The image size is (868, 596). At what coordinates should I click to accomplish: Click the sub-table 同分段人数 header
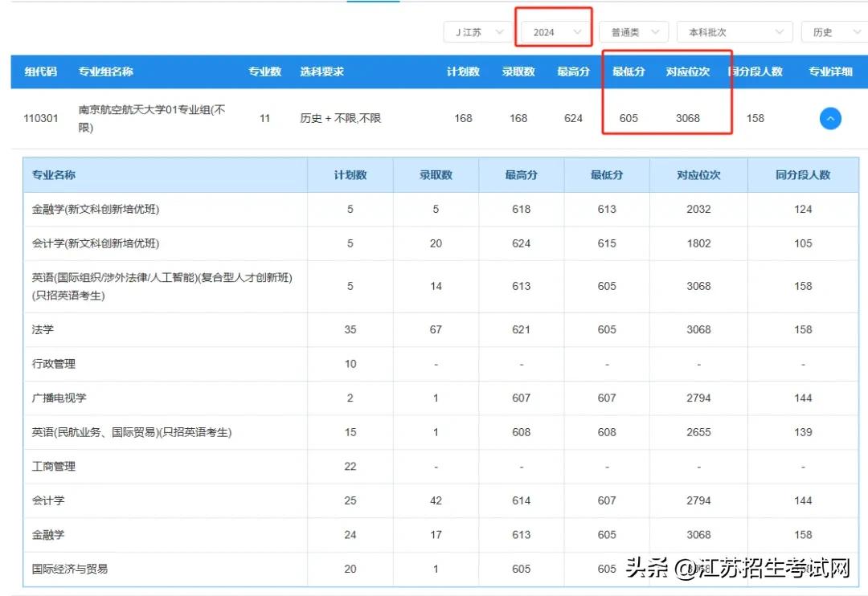803,175
